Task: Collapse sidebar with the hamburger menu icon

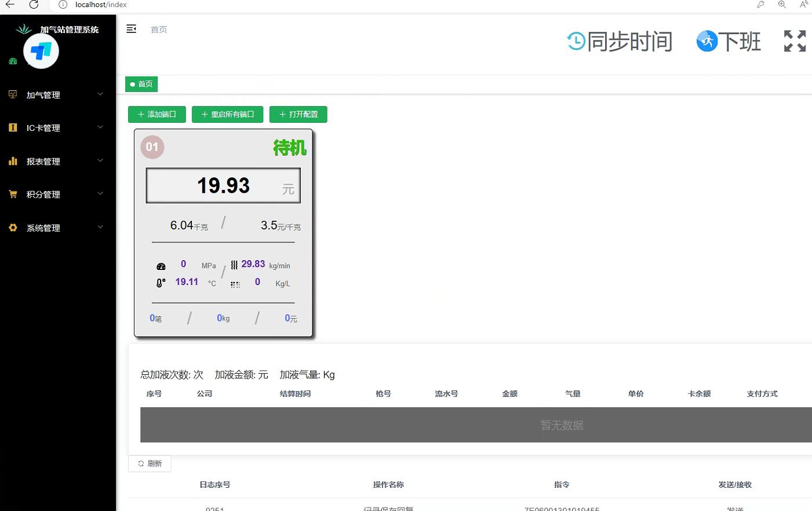Action: tap(132, 29)
